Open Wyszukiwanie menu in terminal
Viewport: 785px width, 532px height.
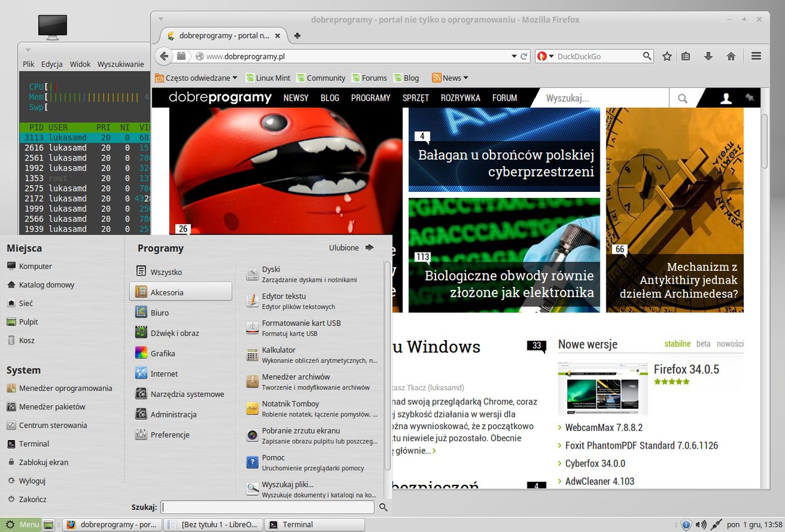(121, 64)
